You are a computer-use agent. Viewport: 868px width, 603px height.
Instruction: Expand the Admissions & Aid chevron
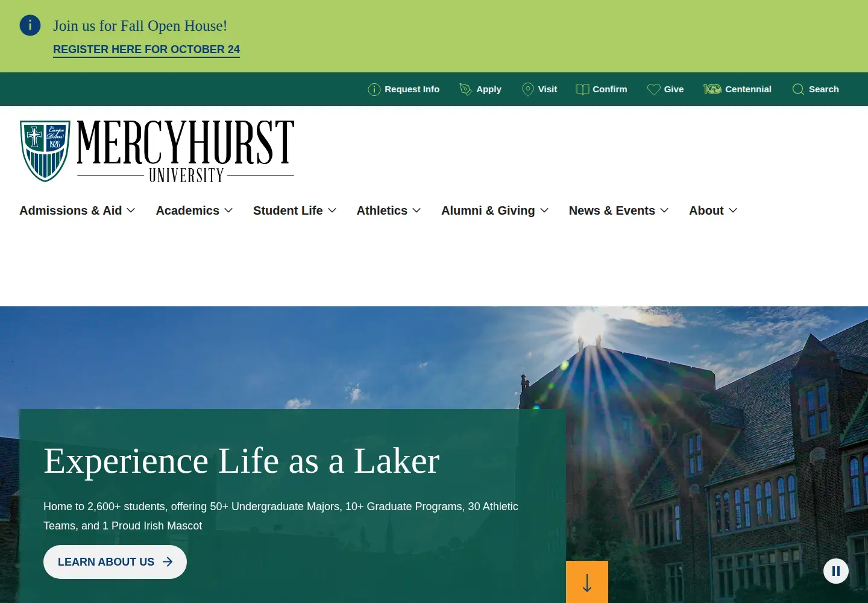pos(131,210)
